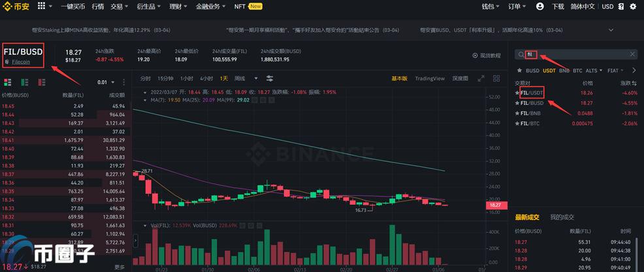Click the Filecoin token icon
This screenshot has height=272, width=644.
(6, 61)
